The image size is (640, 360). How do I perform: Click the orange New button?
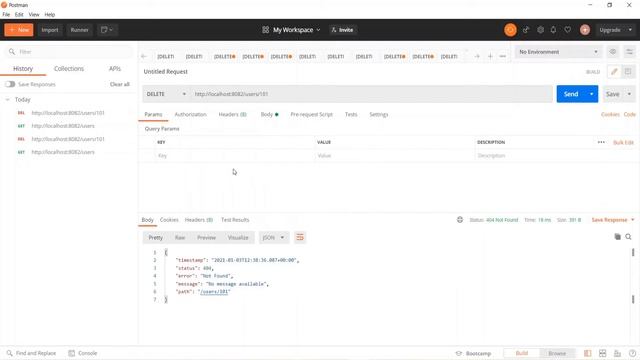[19, 30]
